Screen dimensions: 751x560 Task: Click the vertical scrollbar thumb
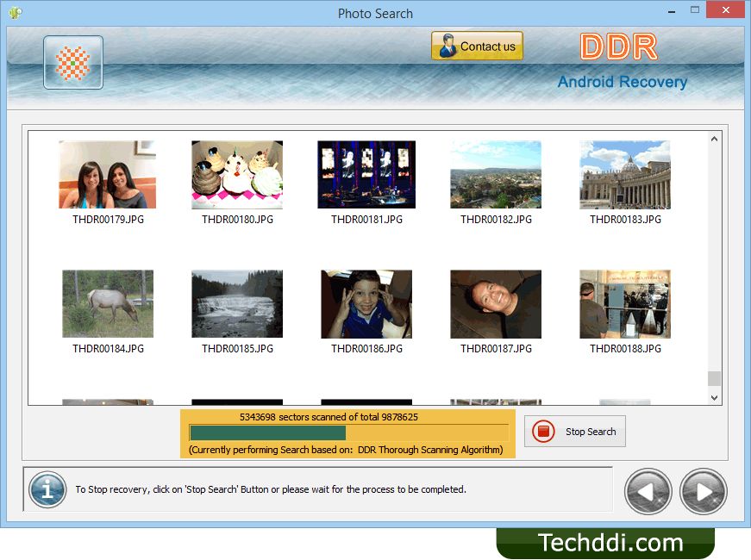714,378
